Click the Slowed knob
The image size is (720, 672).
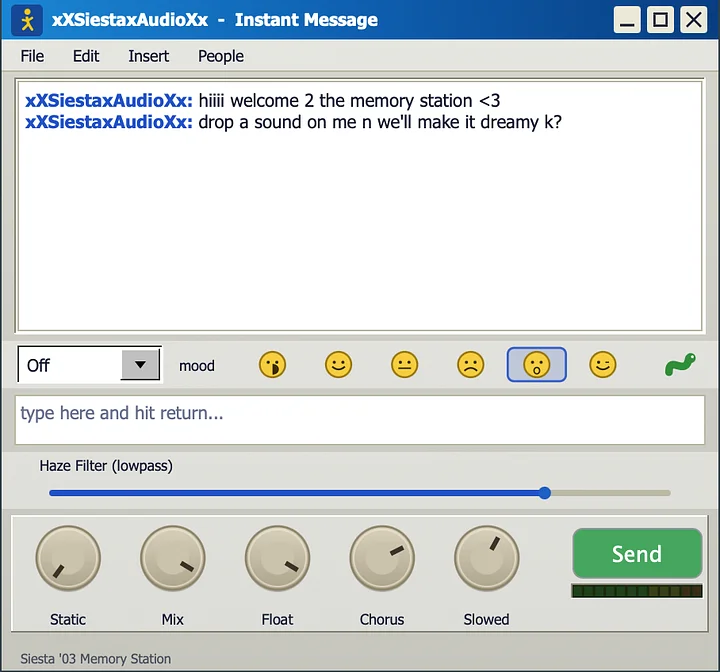(x=487, y=558)
